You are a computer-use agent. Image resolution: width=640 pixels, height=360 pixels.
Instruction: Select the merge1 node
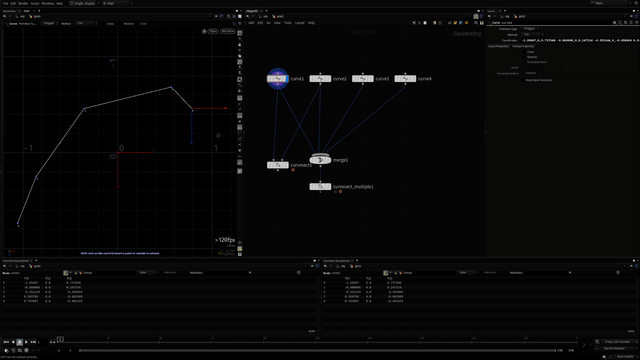tap(320, 160)
